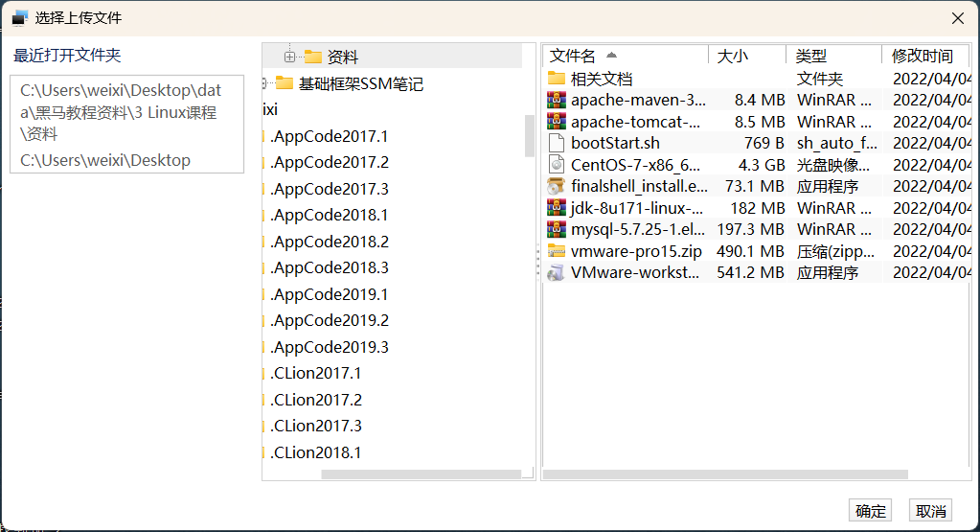
Task: Sort by 大小 column header
Action: (747, 56)
